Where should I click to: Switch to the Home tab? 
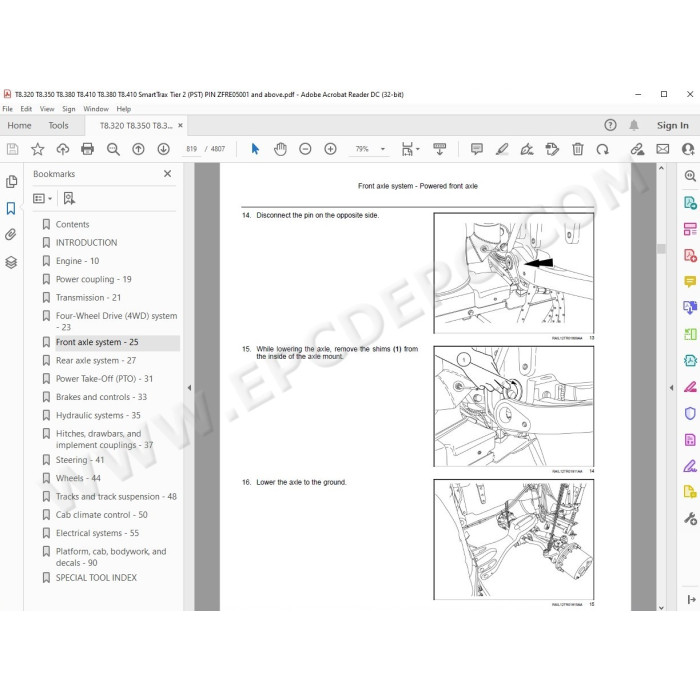[x=19, y=125]
